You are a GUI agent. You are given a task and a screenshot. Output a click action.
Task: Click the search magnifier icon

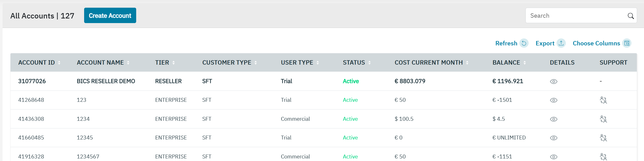631,16
